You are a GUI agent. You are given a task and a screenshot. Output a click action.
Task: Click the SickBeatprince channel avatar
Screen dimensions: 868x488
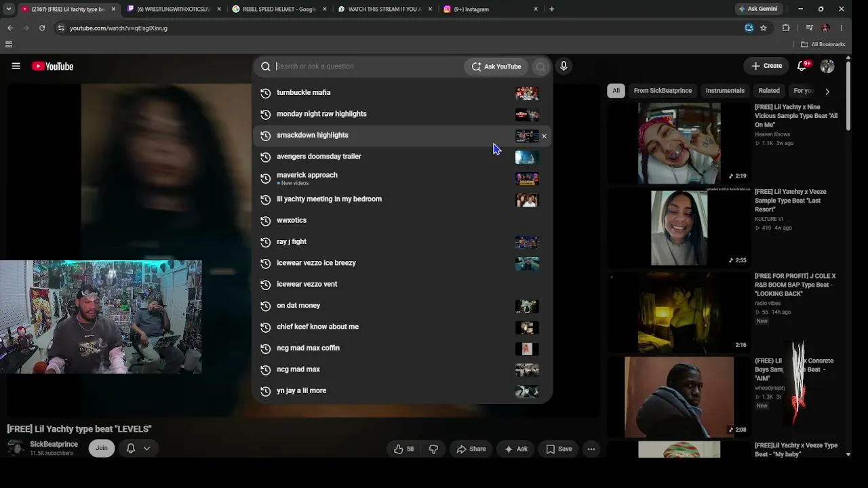coord(16,448)
